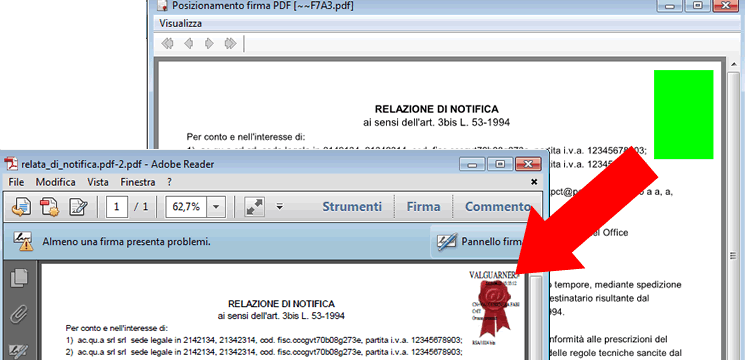745x360 pixels.
Task: Go to last page in Posizionamento firma
Action: 230,44
